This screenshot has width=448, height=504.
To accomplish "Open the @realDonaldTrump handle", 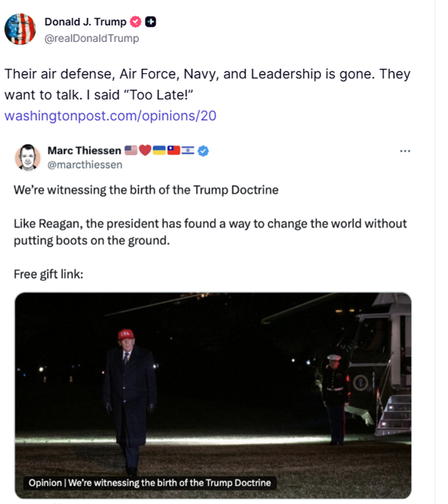I will (92, 38).
